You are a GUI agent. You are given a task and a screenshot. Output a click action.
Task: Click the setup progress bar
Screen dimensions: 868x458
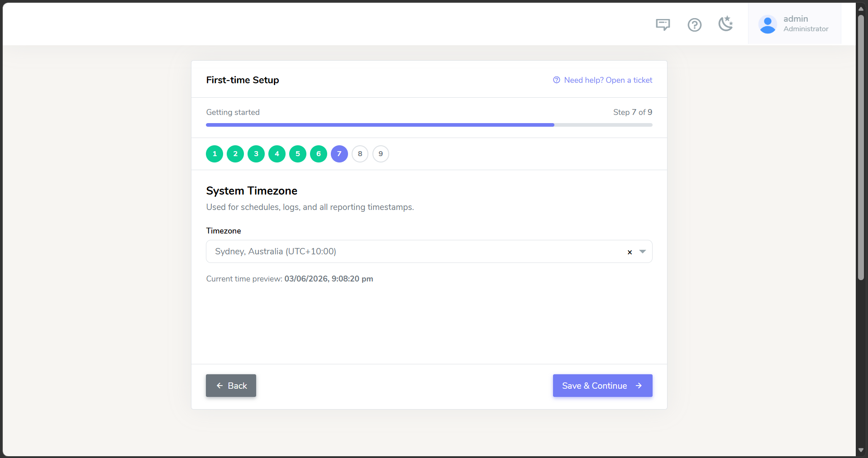429,125
